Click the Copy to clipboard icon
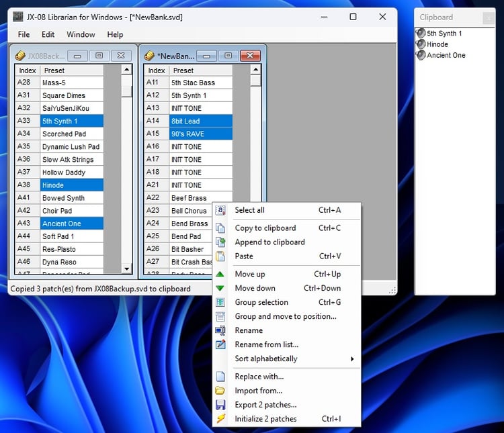Viewport: 504px width, 433px height. 220,228
